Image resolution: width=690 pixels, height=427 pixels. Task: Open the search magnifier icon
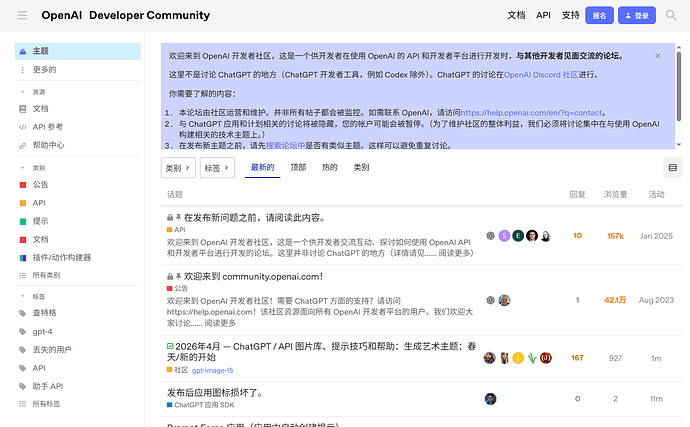pyautogui.click(x=671, y=15)
